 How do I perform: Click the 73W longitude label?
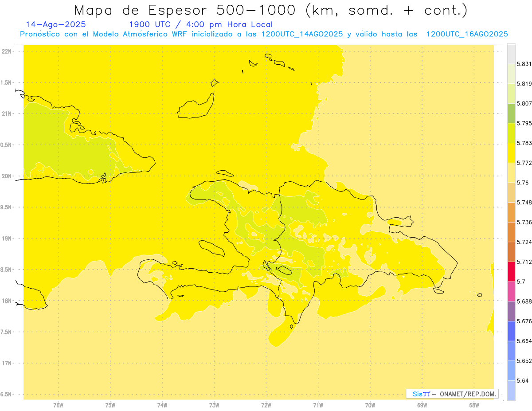point(214,405)
